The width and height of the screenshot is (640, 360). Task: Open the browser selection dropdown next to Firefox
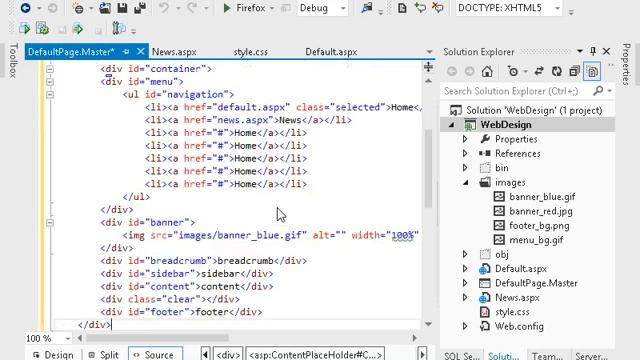pos(272,8)
